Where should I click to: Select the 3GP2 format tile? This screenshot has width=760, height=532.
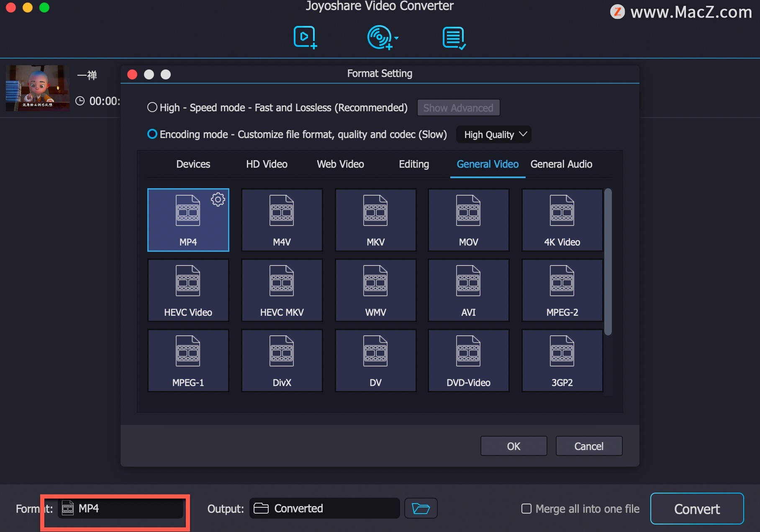562,361
